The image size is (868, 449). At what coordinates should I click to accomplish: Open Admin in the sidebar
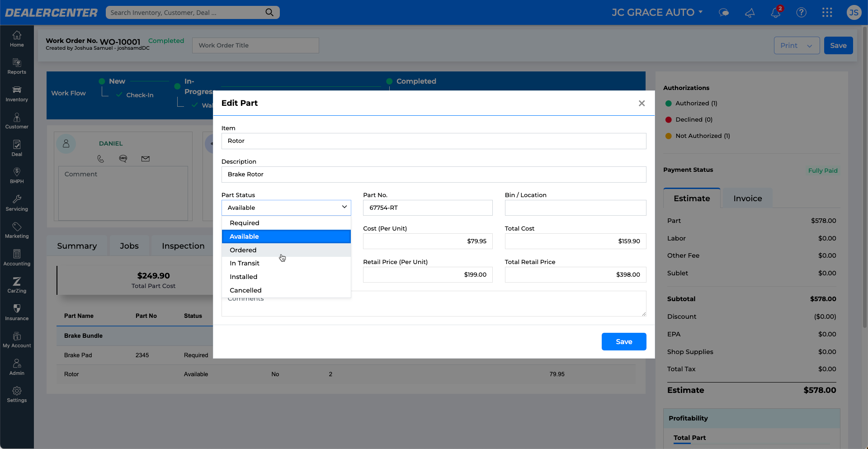[x=17, y=367]
